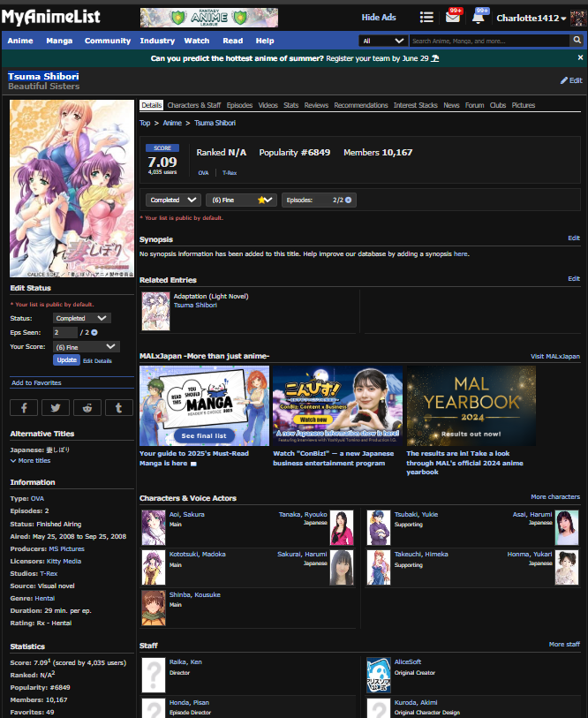Open the list menu icon in header

[426, 18]
